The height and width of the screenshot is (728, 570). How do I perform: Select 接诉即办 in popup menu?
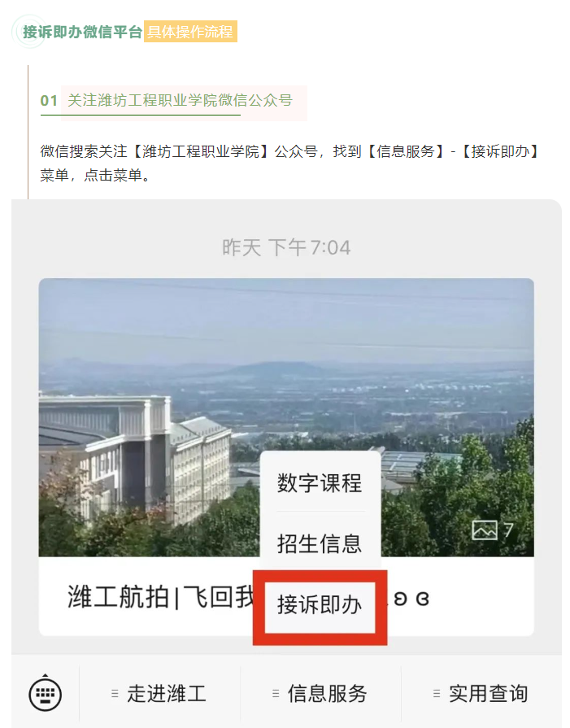(x=320, y=605)
